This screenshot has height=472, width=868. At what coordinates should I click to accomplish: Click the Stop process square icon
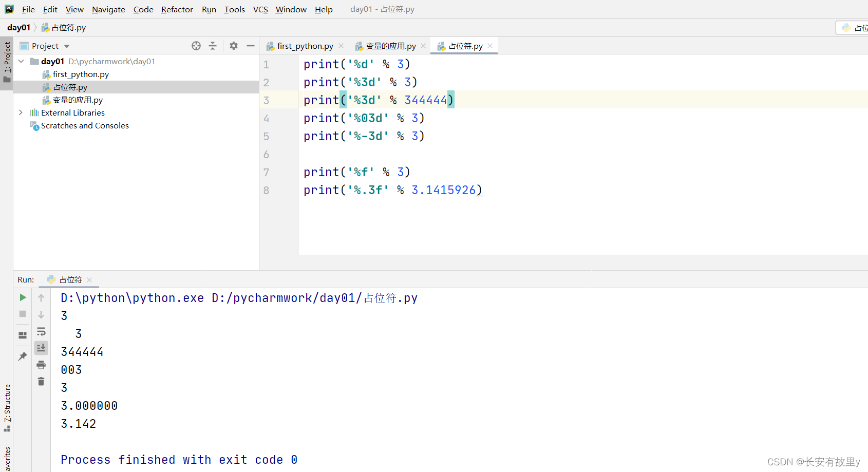(23, 314)
